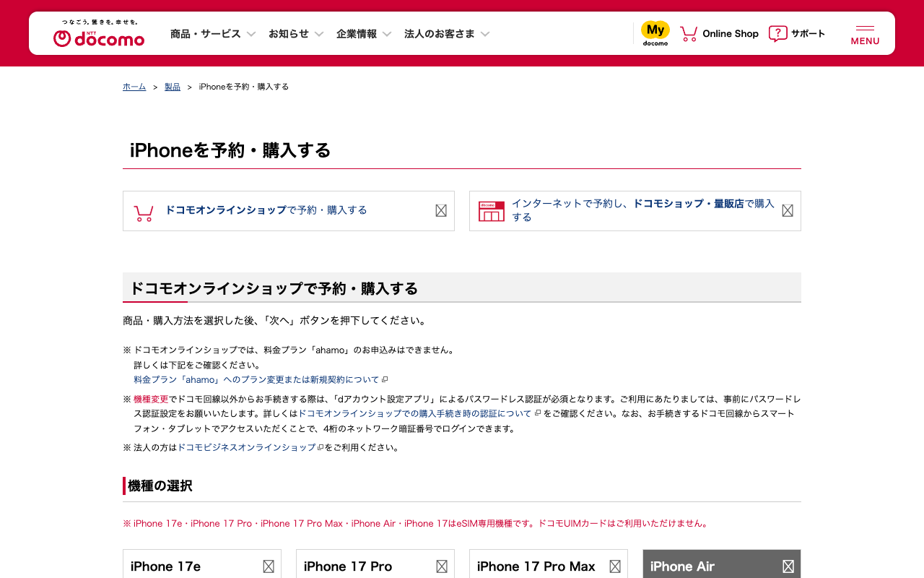The height and width of the screenshot is (578, 924).
Task: Click external link icon after ドコモビジネスオンラインショップ
Action: click(321, 448)
